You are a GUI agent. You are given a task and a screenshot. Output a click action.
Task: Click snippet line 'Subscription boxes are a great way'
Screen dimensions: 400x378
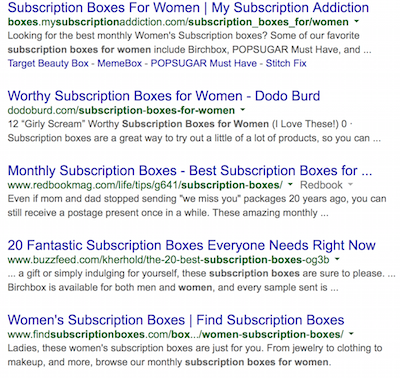[x=194, y=138]
